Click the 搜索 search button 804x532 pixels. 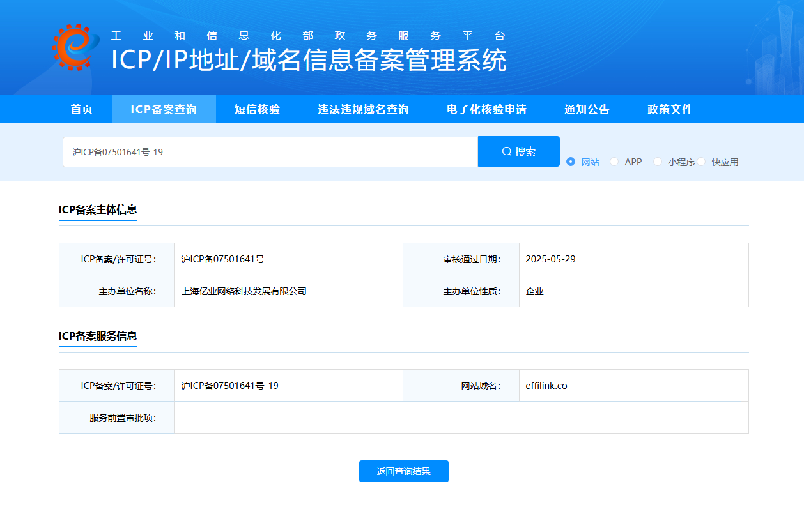pos(519,151)
